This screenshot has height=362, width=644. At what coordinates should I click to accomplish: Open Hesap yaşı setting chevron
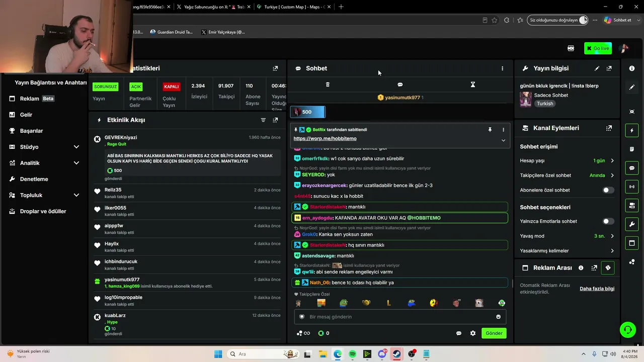[x=612, y=161]
